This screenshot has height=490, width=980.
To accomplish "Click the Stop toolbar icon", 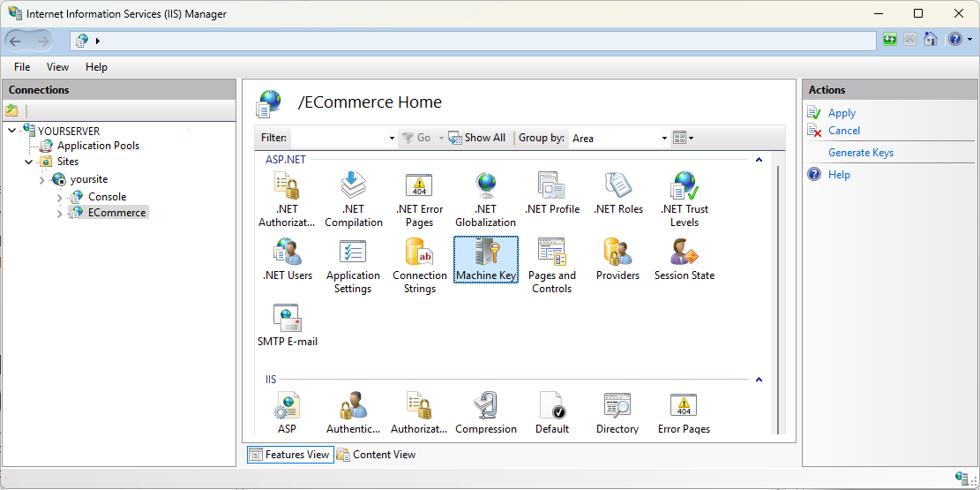I will [910, 40].
